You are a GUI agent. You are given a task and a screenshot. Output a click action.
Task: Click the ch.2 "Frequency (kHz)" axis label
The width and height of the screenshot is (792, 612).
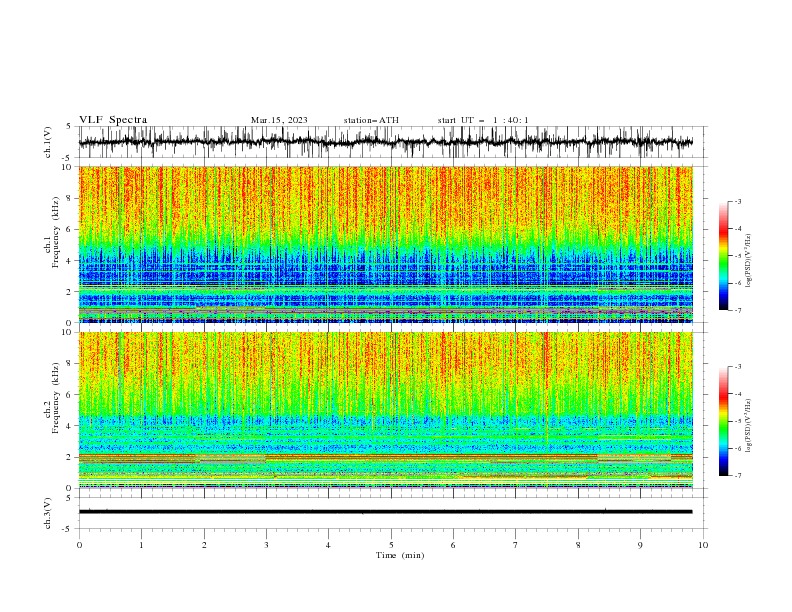pyautogui.click(x=56, y=398)
